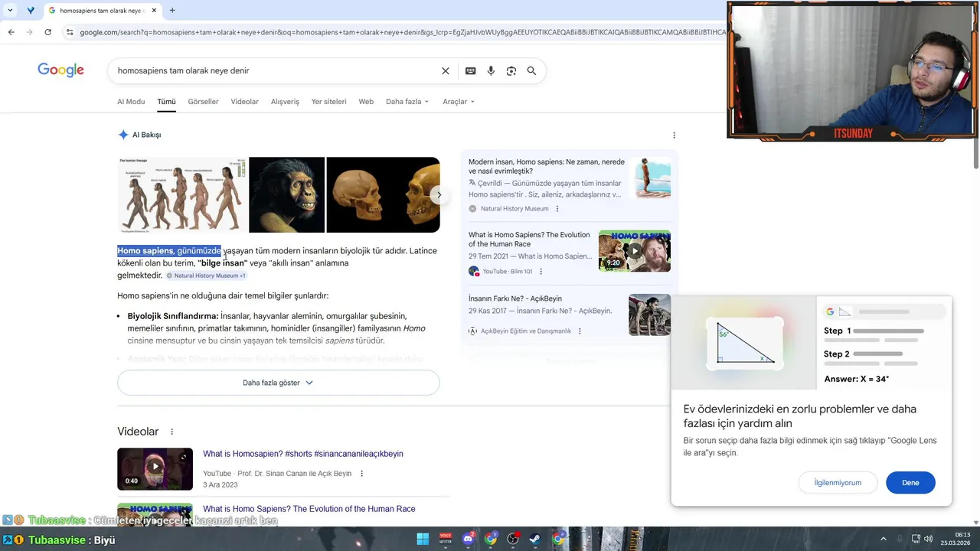Open link İnsanın Farkı Ne? - AçıkBeyin
The width and height of the screenshot is (980, 551).
click(515, 298)
